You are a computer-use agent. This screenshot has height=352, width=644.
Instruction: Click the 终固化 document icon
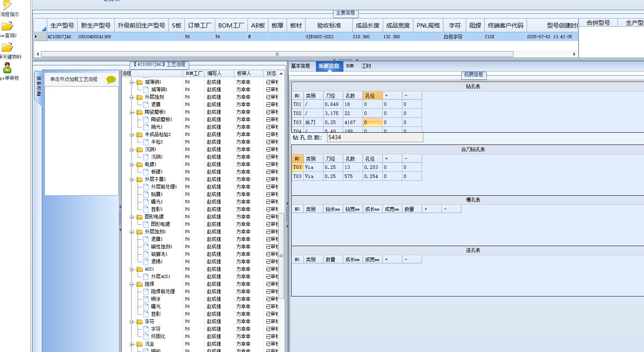[146, 336]
